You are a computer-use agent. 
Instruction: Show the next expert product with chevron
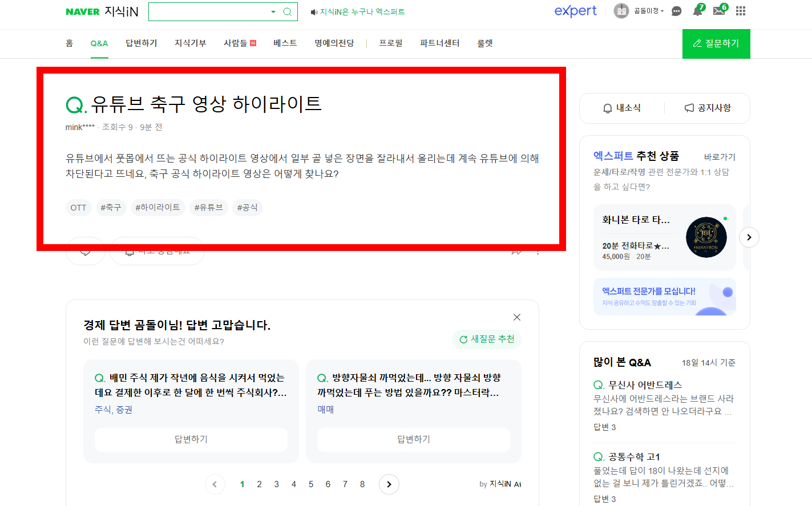749,237
